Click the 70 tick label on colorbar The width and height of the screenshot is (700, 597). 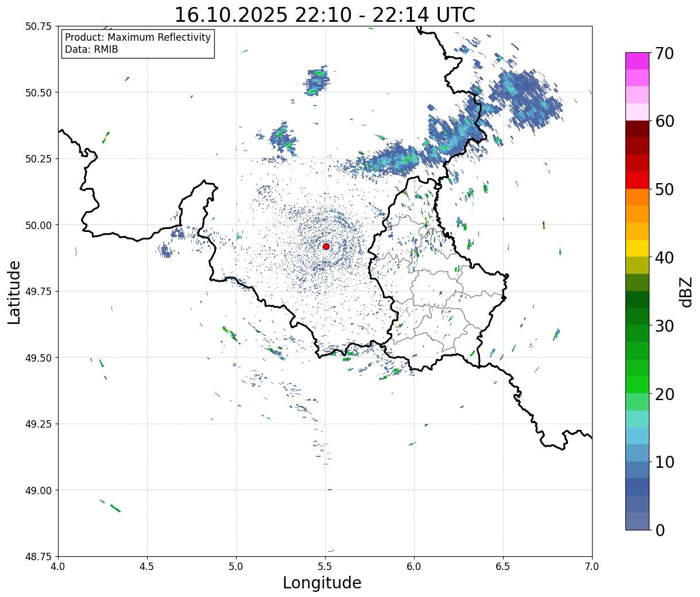pos(664,53)
